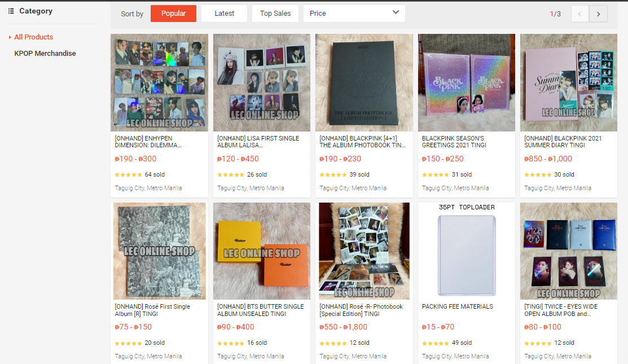Open the 35PT Toploader packing fee image
Screen dimensions: 628x364
(467, 251)
